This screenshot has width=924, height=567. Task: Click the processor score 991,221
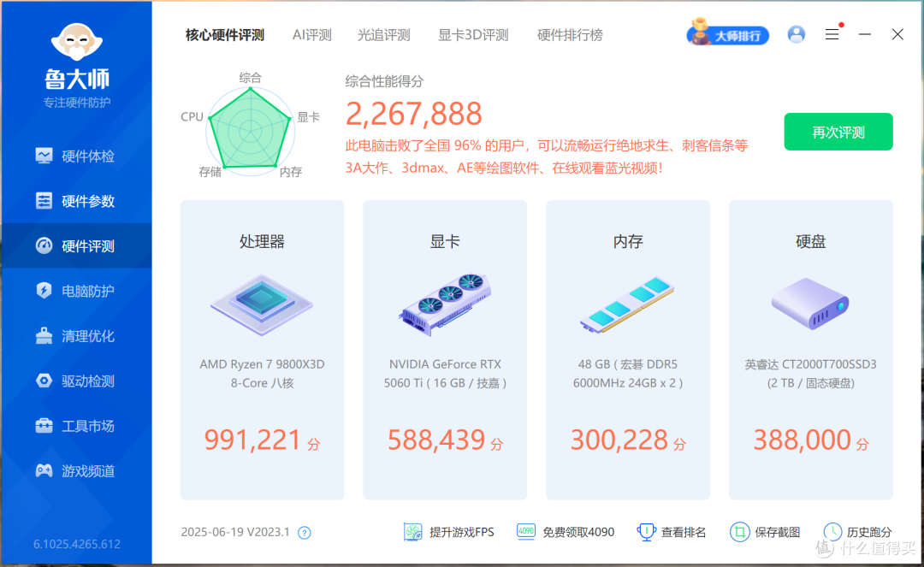coord(252,440)
